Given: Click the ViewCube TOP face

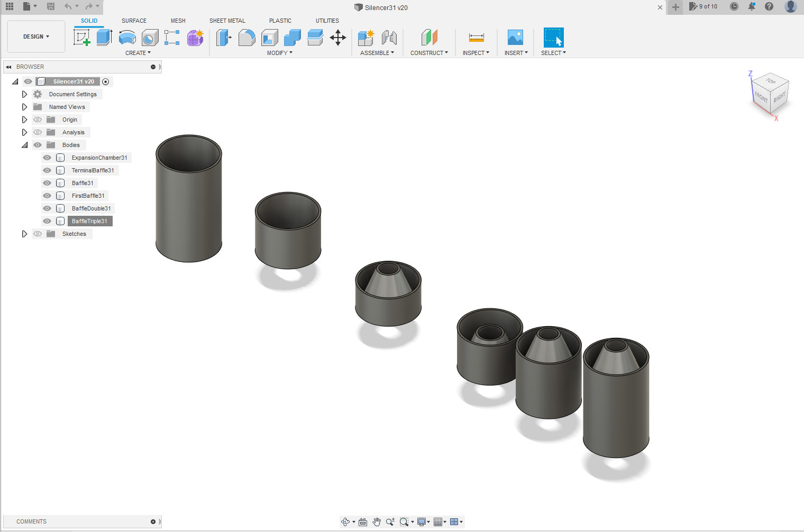Looking at the screenshot, I should click(x=771, y=81).
